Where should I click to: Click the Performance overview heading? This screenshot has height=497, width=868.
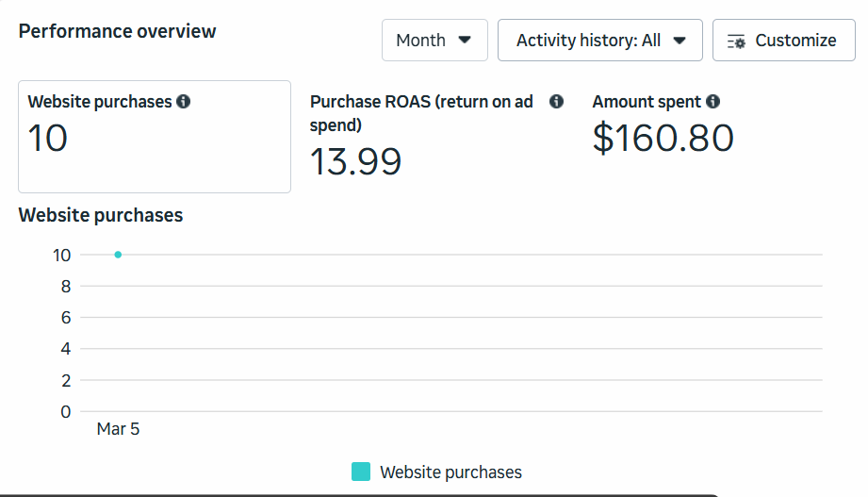(x=117, y=31)
